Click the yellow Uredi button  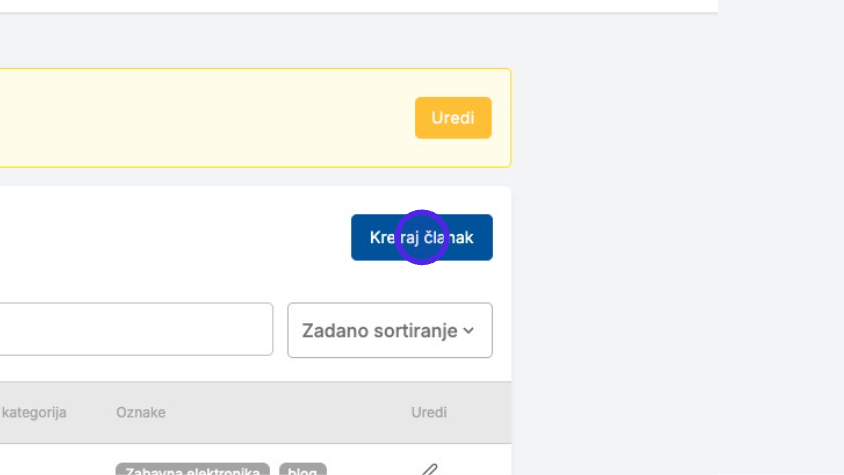(453, 118)
